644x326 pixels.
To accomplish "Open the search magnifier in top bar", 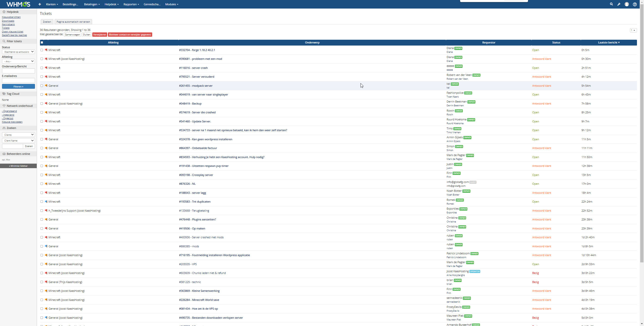I will [611, 4].
